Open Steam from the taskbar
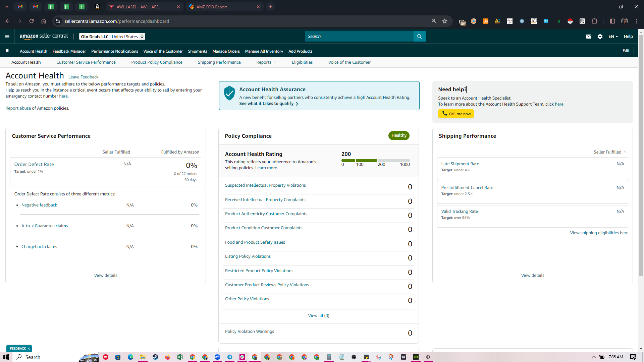Screen dimensions: 644x362 pos(155,357)
